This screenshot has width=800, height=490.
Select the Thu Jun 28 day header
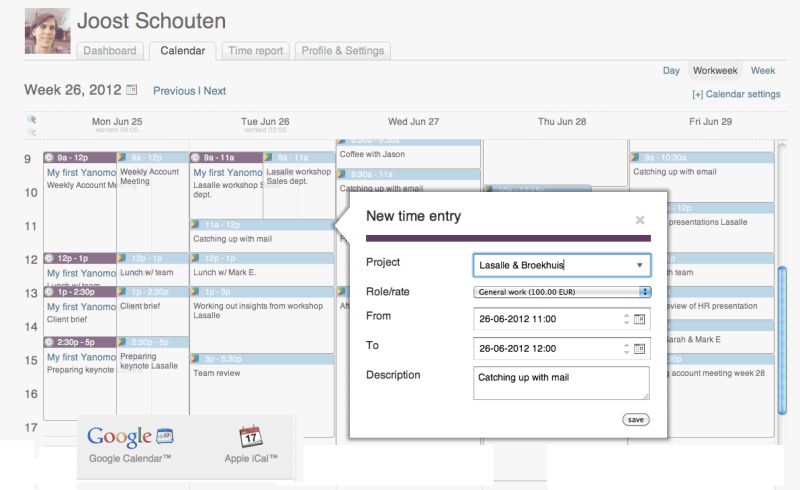click(562, 121)
